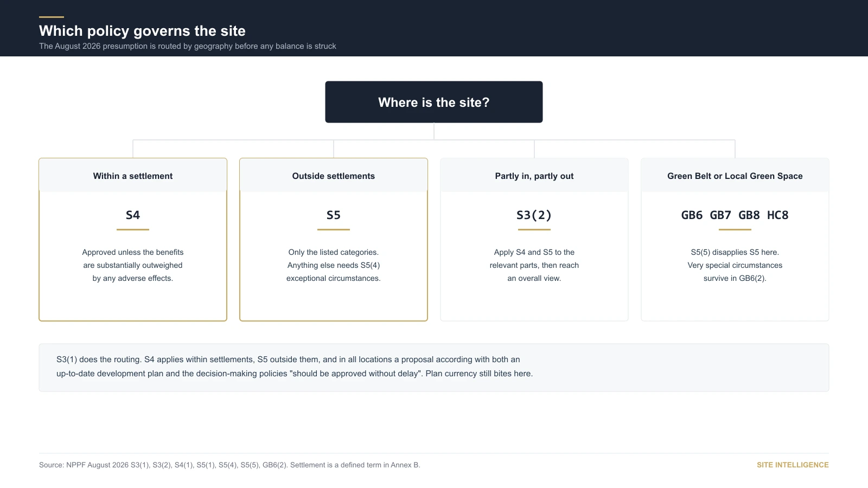Click the SITE INTELLIGENCE footer label
Viewport: 868px width, 488px height.
pyautogui.click(x=793, y=465)
